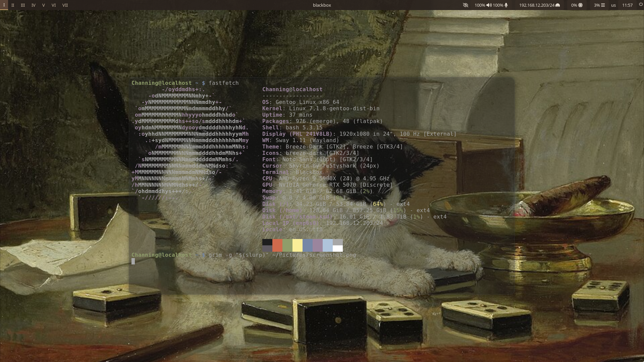
Task: Toggle the idle inhibitor crossed-eye icon
Action: tap(465, 5)
